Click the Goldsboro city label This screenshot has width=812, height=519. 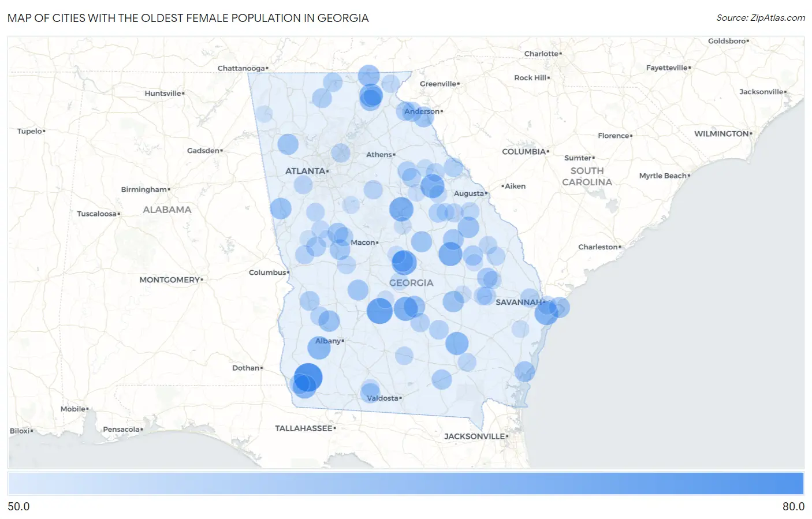tap(727, 42)
